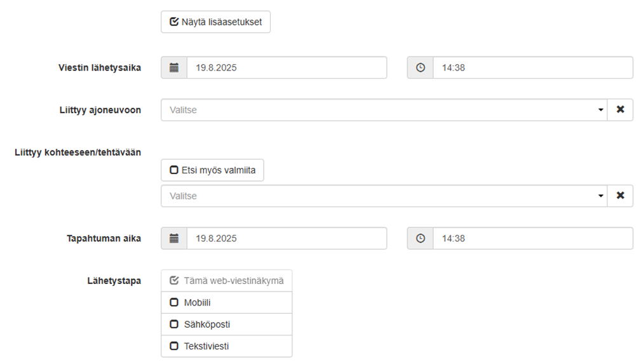Clear the Liittyy ajoneuvoon selection with X
Screen dimensions: 638x364
pyautogui.click(x=620, y=110)
